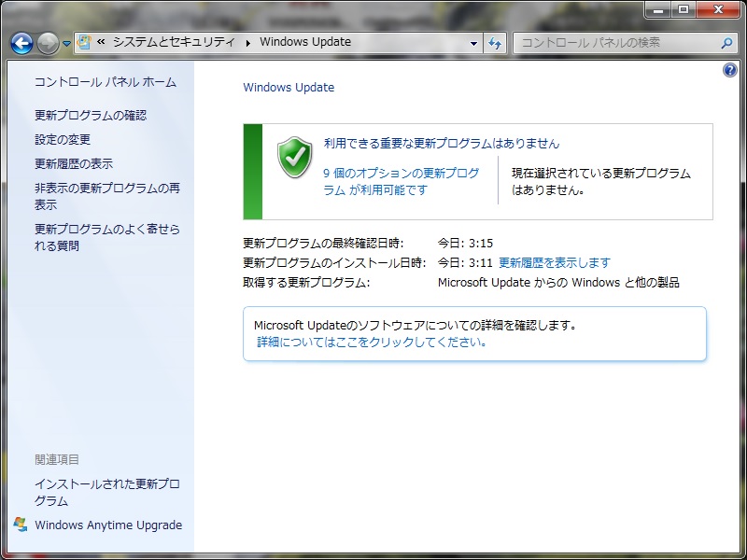Open 設定の変更 in the sidebar
747x560 pixels.
point(63,139)
